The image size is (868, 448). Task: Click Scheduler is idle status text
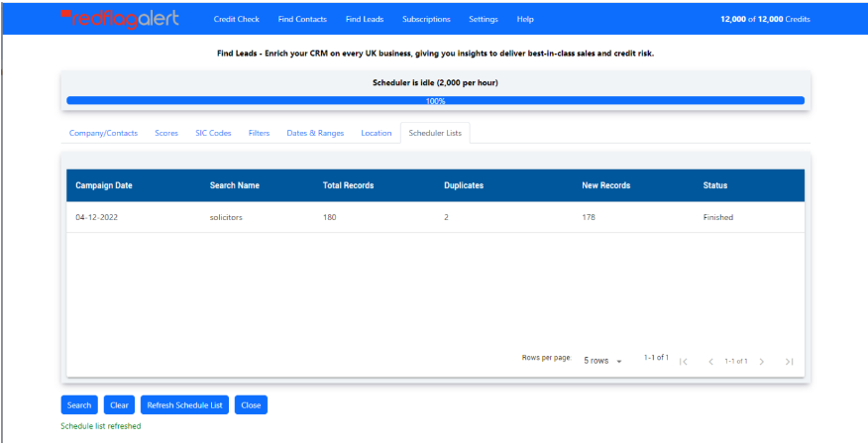pos(435,83)
